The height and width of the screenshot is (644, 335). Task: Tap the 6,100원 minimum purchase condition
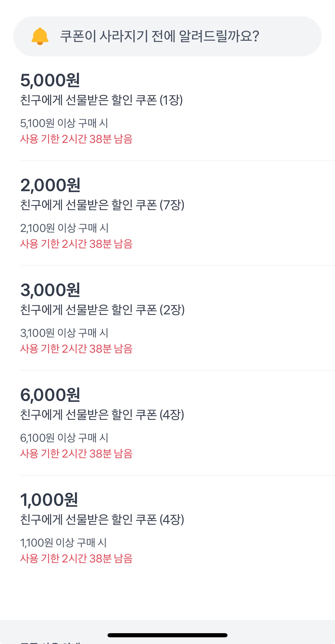(x=64, y=438)
